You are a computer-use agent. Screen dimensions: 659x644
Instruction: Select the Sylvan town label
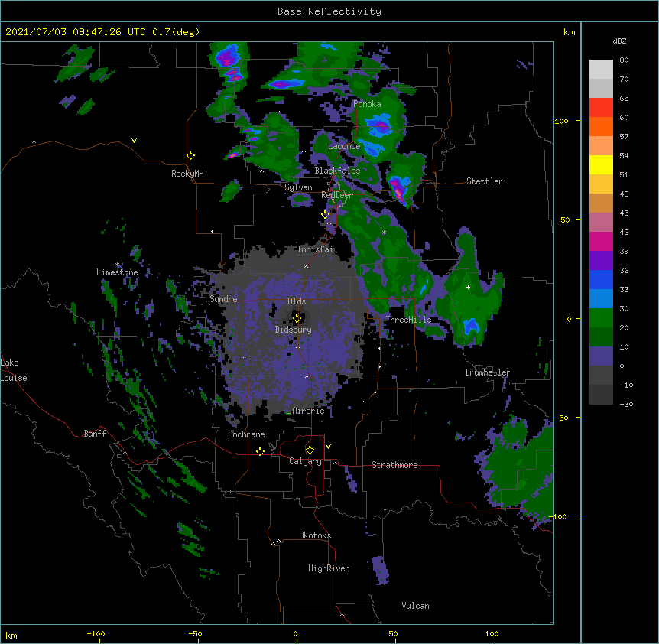click(x=298, y=187)
